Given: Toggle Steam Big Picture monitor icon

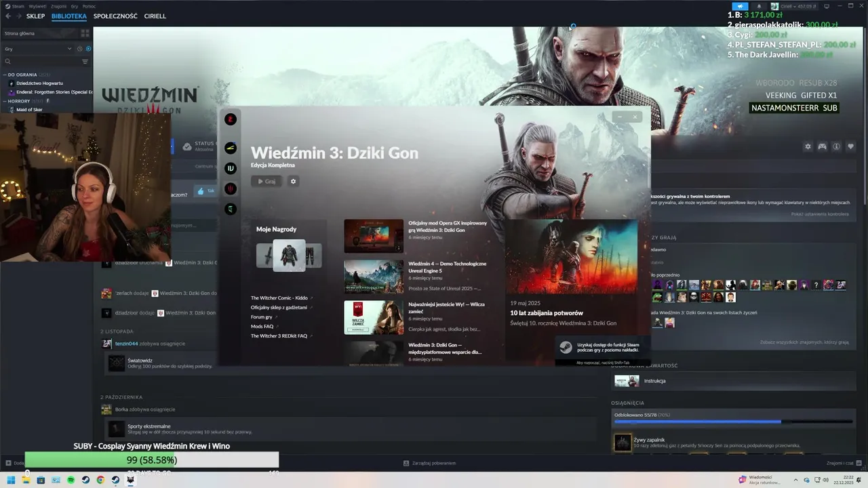Looking at the screenshot, I should [x=826, y=6].
